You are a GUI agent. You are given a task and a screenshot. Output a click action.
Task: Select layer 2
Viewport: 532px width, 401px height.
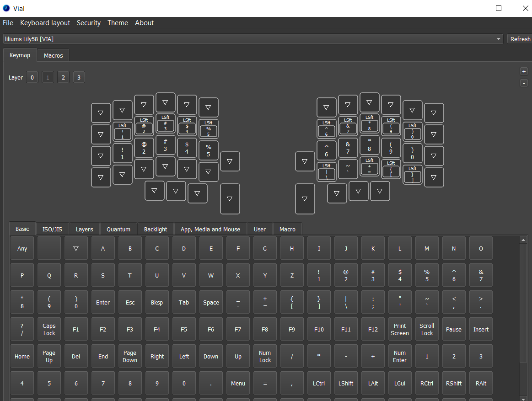click(x=63, y=77)
